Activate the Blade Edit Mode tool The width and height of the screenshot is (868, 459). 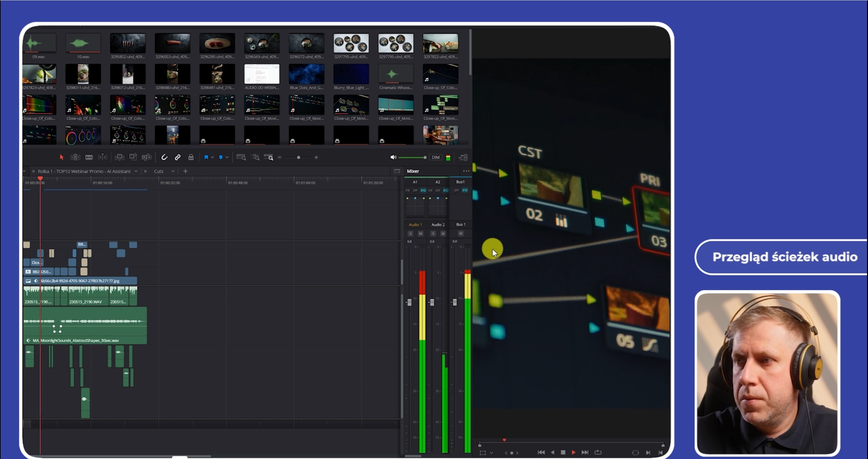tap(89, 157)
